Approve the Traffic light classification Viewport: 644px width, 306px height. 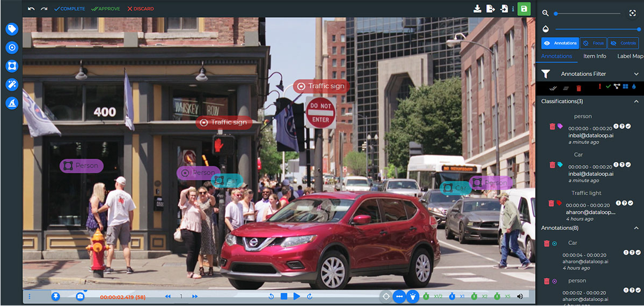point(632,203)
